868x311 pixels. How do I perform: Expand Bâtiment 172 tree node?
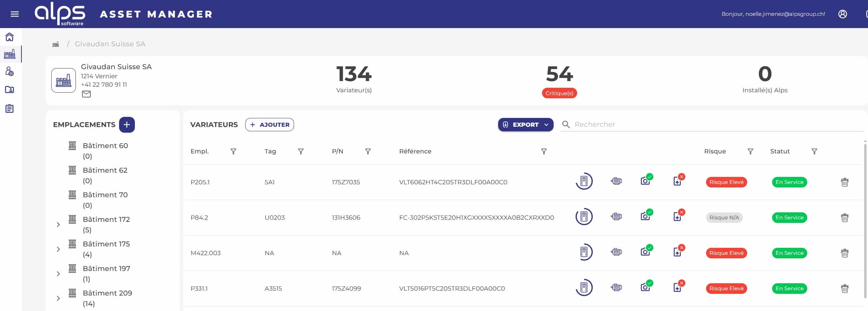(58, 225)
